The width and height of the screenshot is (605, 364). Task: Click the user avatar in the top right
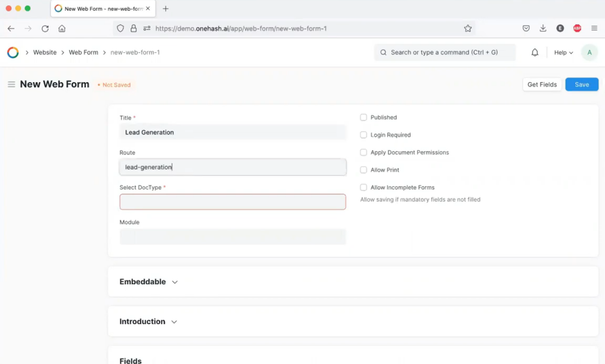tap(589, 52)
